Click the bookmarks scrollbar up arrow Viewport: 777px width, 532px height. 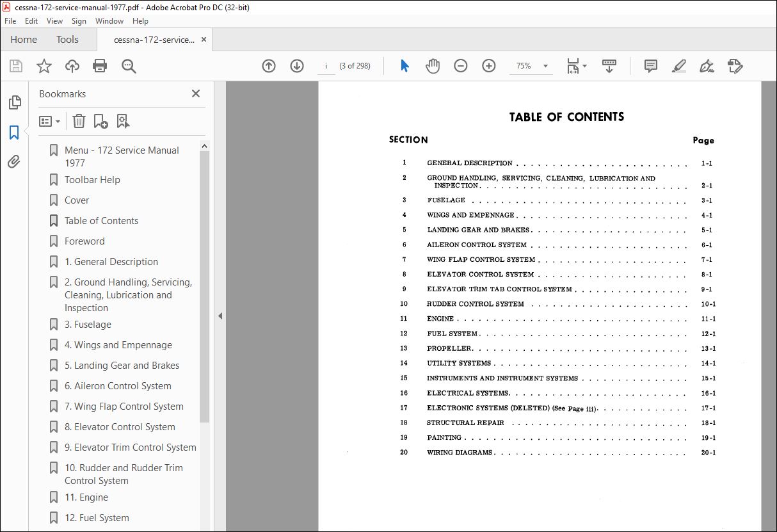pyautogui.click(x=204, y=146)
